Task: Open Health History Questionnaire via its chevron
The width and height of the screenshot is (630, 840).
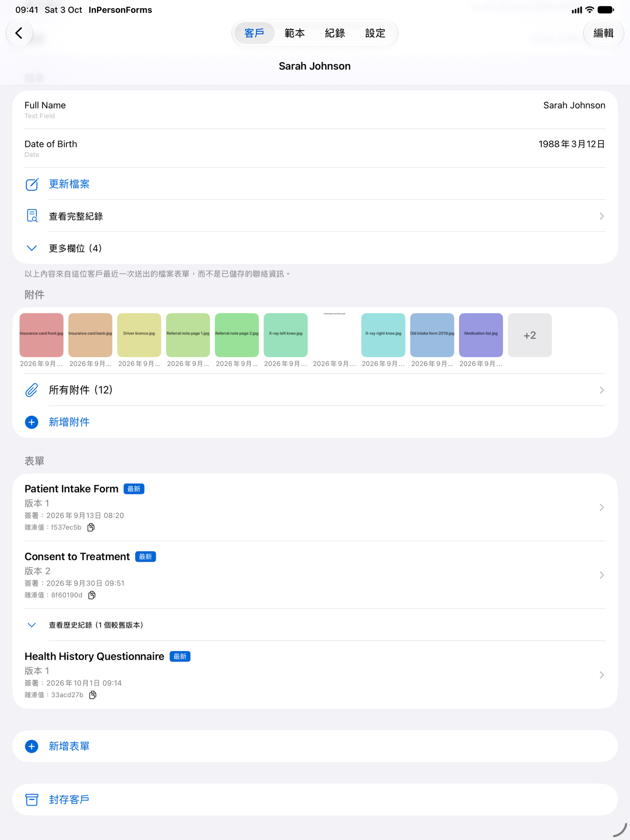Action: (602, 675)
